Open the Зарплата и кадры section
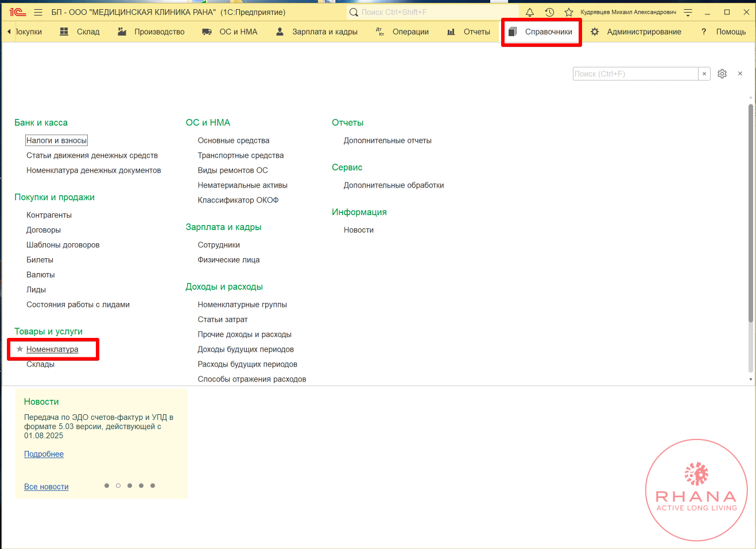Screen dimensions: 756x549 [x=317, y=32]
